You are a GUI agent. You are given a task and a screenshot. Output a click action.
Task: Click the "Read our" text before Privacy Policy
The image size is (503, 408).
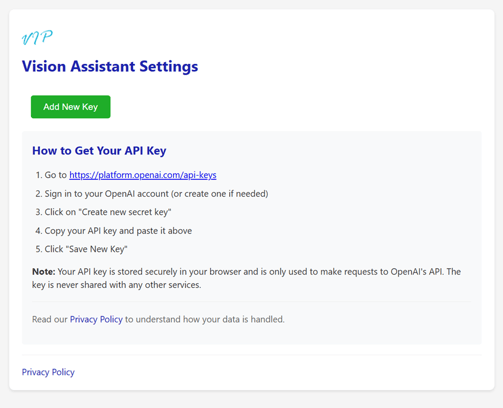[x=50, y=319]
